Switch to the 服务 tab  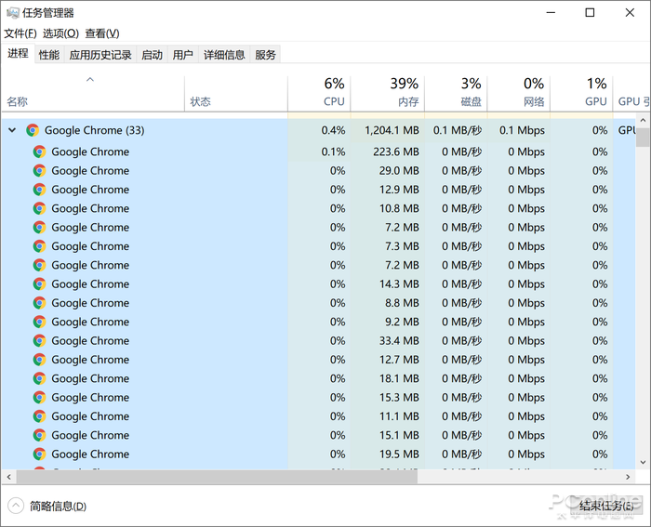266,54
